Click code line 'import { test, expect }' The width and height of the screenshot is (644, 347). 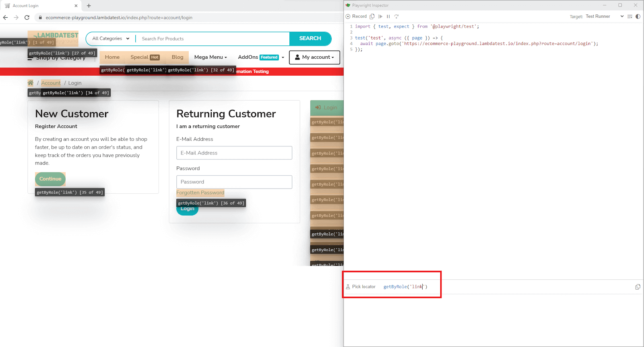coord(417,27)
